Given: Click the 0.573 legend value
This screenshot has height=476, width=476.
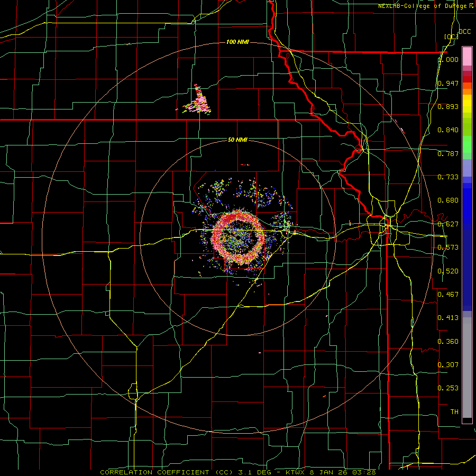Looking at the screenshot, I should [448, 248].
